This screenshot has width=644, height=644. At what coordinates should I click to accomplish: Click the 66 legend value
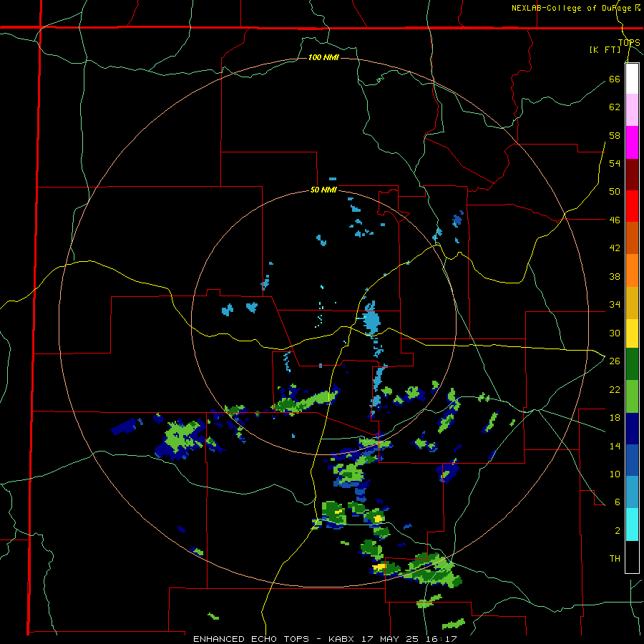615,79
